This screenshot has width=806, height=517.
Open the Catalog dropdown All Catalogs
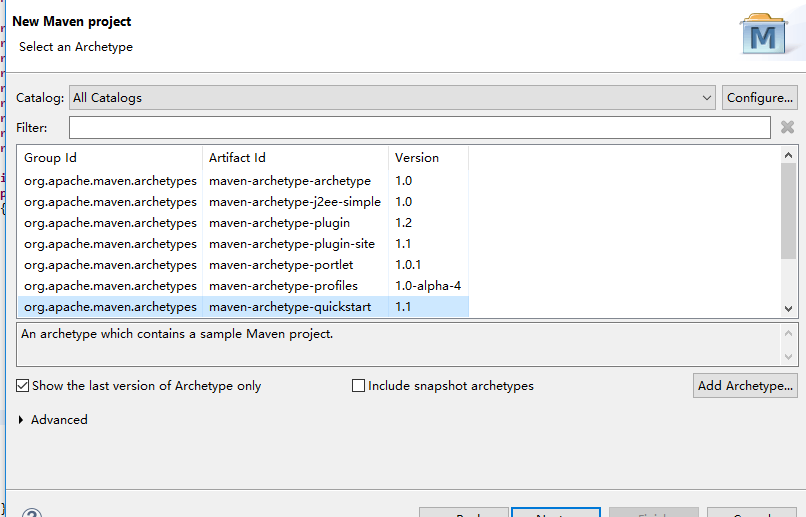coord(392,98)
